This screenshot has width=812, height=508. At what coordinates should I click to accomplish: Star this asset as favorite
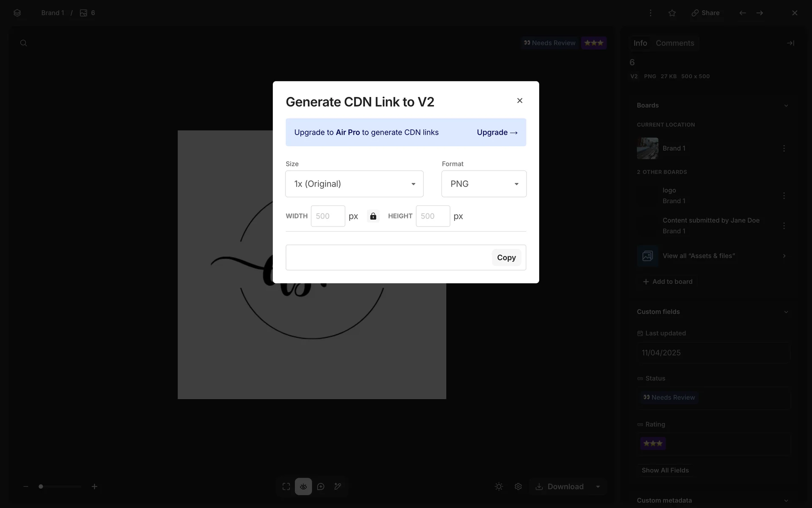tap(672, 13)
